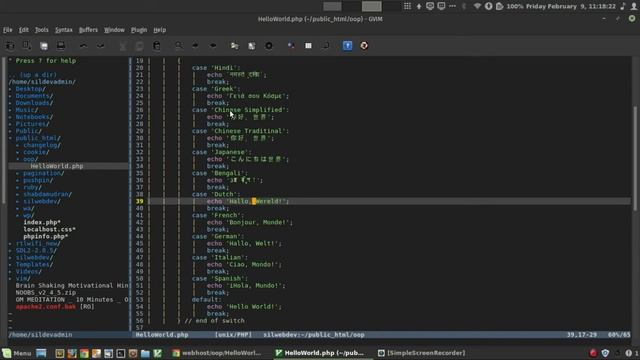Click the Find Next arrow icon
This screenshot has width=640, height=360.
pos(196,46)
